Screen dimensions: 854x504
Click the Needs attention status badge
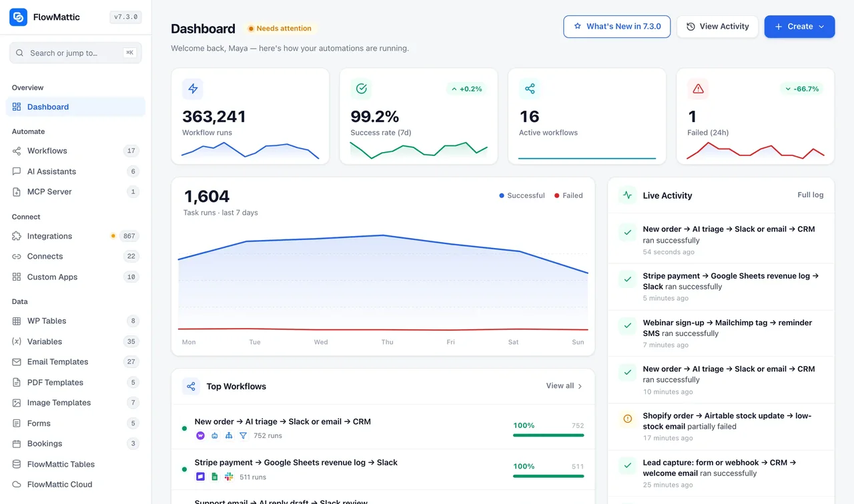pyautogui.click(x=280, y=29)
